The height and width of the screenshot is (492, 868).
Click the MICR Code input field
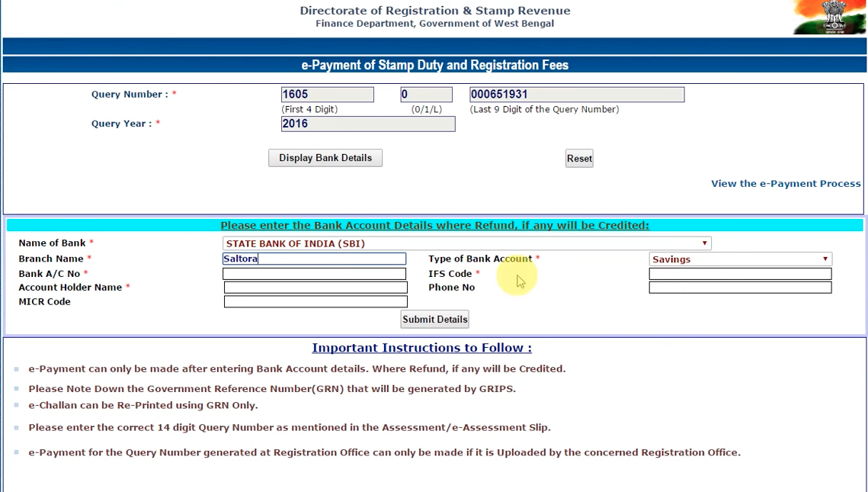tap(315, 301)
